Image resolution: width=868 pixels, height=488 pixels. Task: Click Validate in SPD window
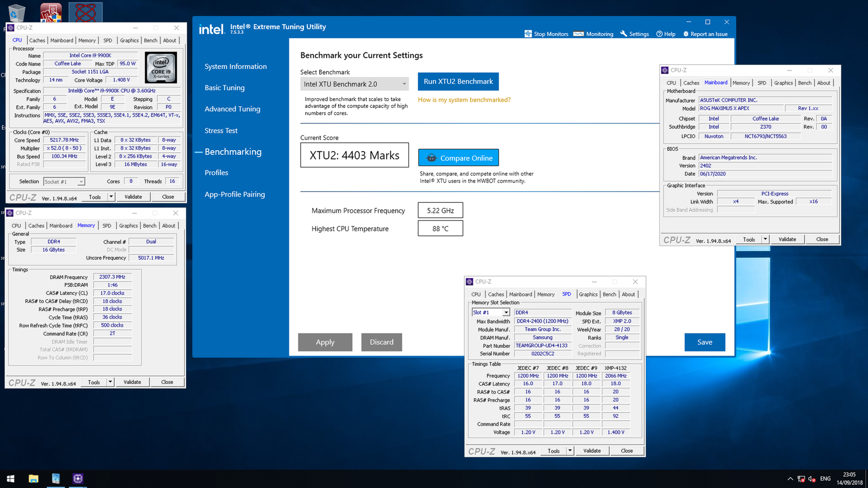point(592,451)
